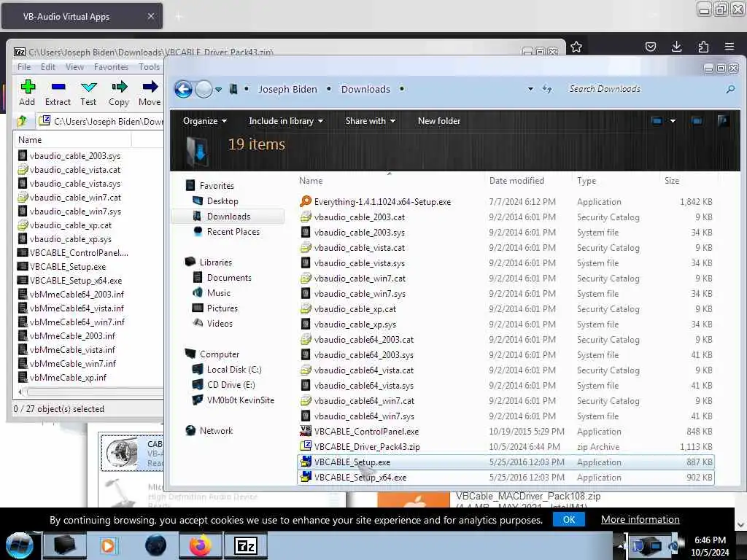Open the Organize dropdown

pyautogui.click(x=205, y=121)
